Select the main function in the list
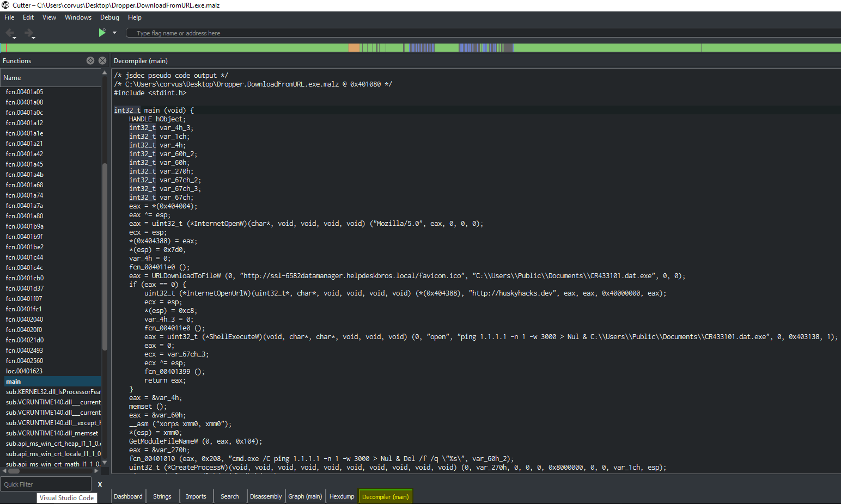The image size is (841, 504). point(52,382)
